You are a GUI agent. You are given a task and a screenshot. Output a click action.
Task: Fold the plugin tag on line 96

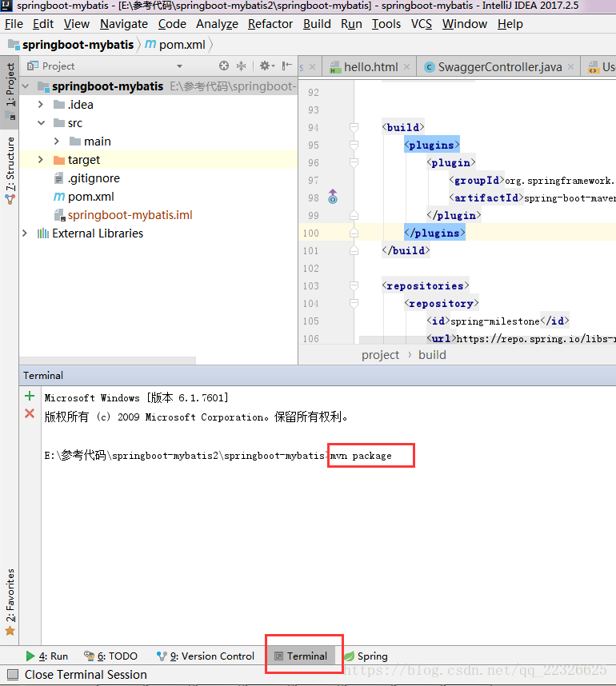pyautogui.click(x=354, y=162)
